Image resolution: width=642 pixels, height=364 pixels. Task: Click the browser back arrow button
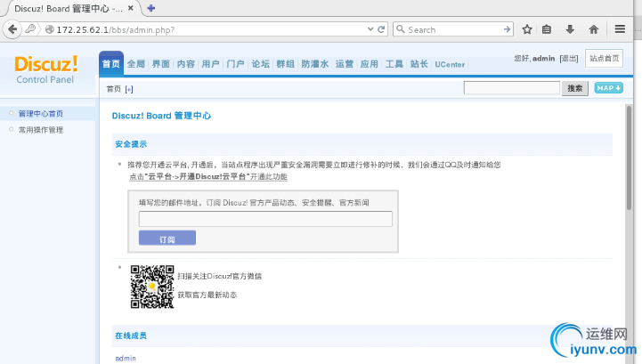pos(12,29)
